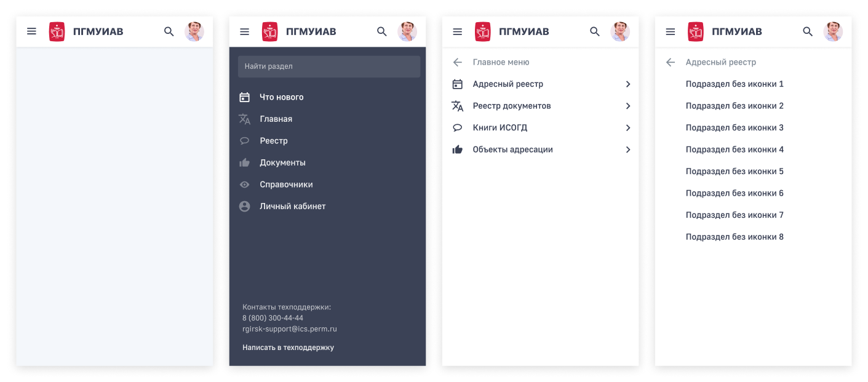868x382 pixels.
Task: Click thumbs-up icon beside Объекты адресации
Action: 457,149
